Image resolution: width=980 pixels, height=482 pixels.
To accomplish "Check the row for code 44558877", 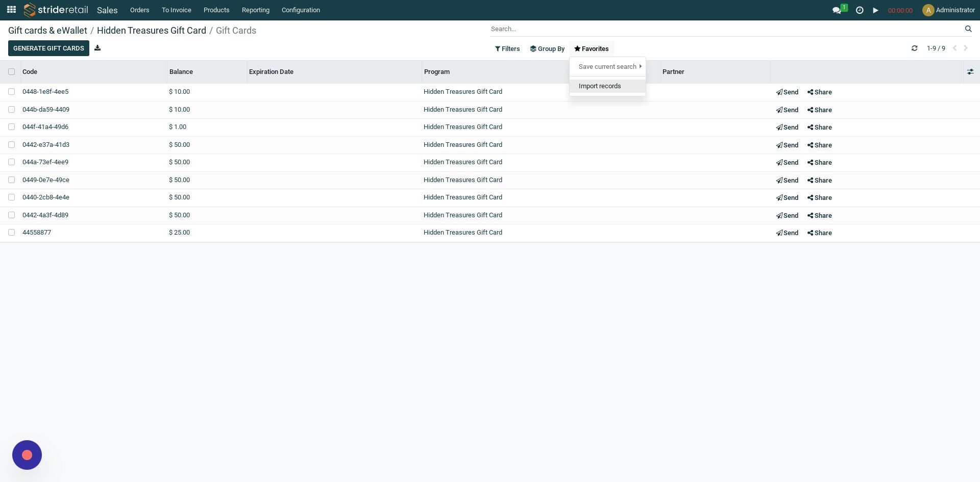I will pyautogui.click(x=11, y=233).
